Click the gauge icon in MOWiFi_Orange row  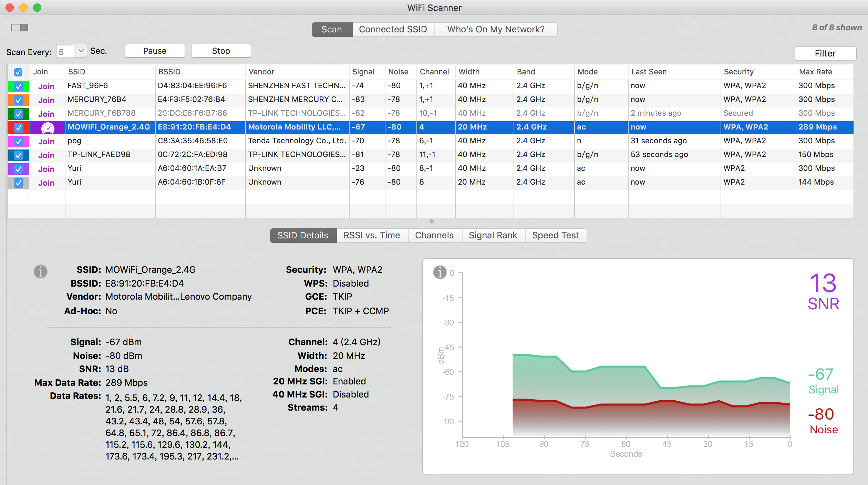pyautogui.click(x=48, y=127)
